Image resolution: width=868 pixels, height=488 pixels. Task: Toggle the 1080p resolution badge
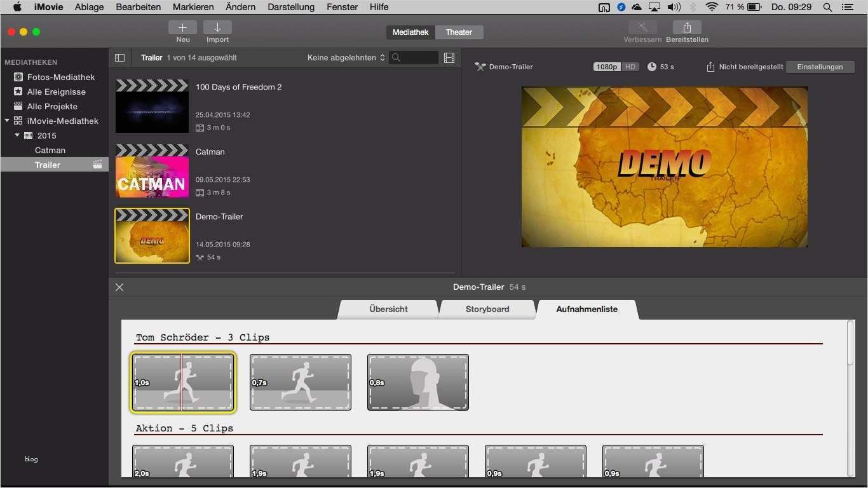(606, 66)
